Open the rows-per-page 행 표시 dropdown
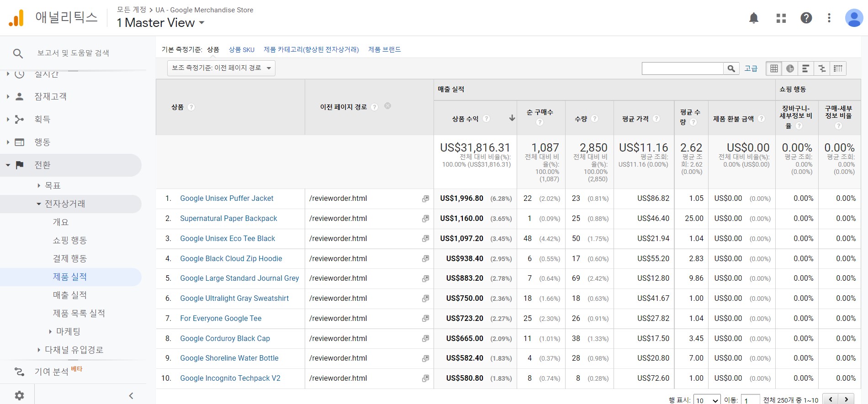 click(707, 400)
